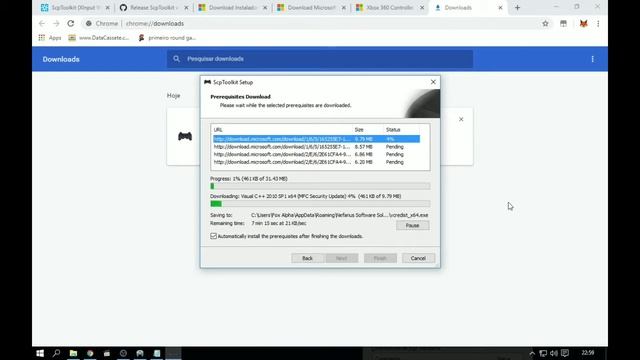Open Windows taskbar search
Viewport: 640px width, 360px height.
[56, 353]
